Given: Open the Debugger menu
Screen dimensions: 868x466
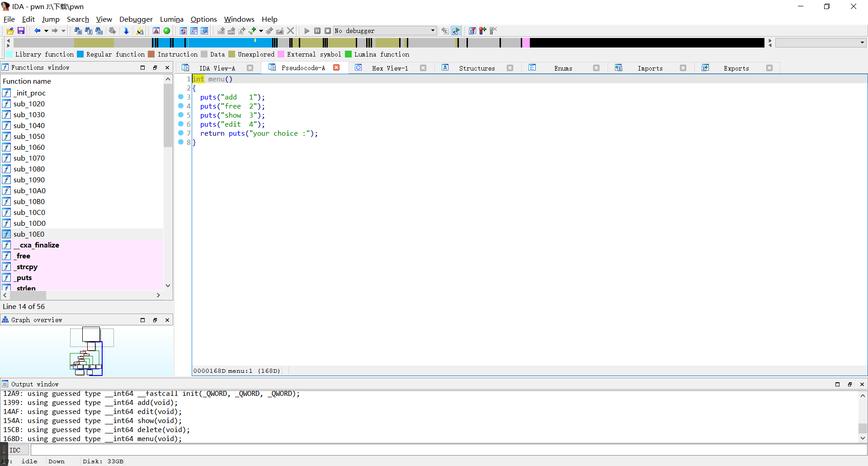Looking at the screenshot, I should 136,19.
